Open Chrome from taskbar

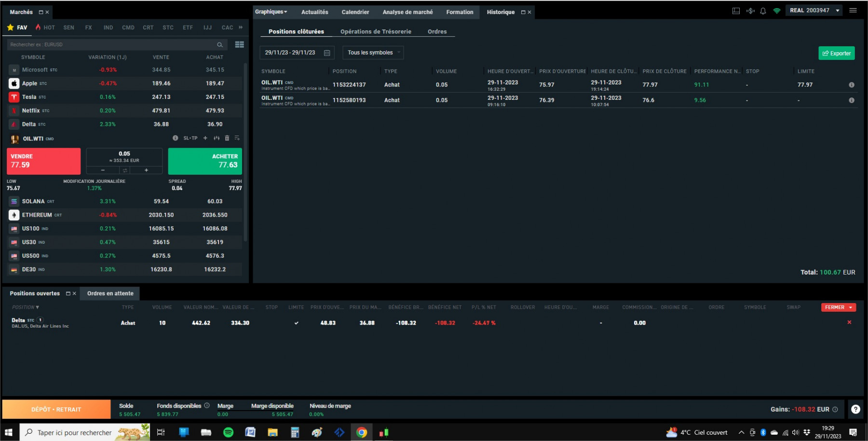(x=361, y=432)
